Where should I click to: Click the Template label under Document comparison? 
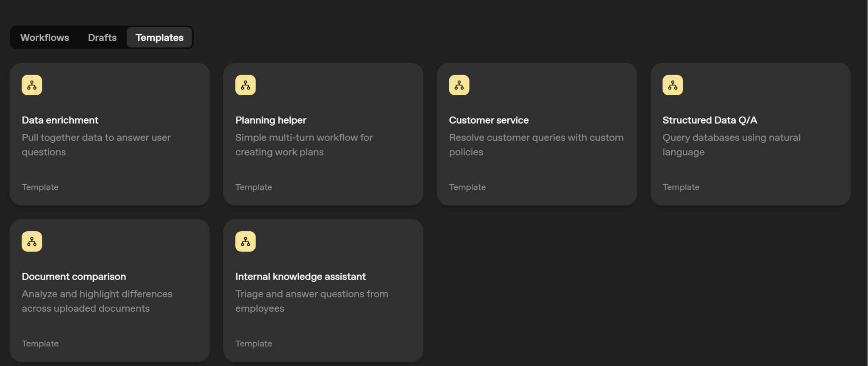[x=40, y=344]
